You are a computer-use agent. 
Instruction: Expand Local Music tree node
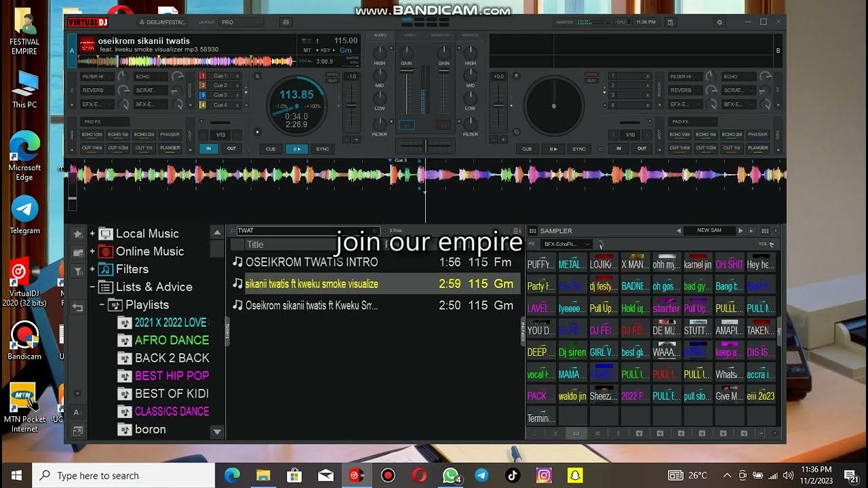(x=92, y=233)
